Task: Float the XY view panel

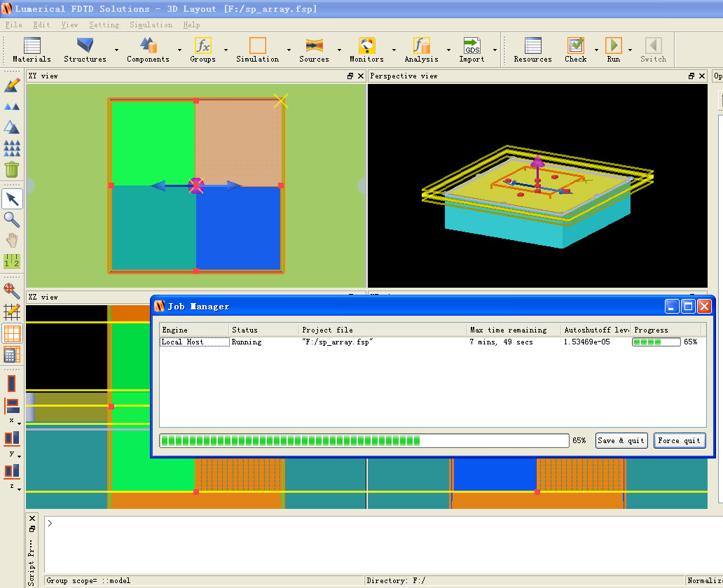Action: click(350, 76)
